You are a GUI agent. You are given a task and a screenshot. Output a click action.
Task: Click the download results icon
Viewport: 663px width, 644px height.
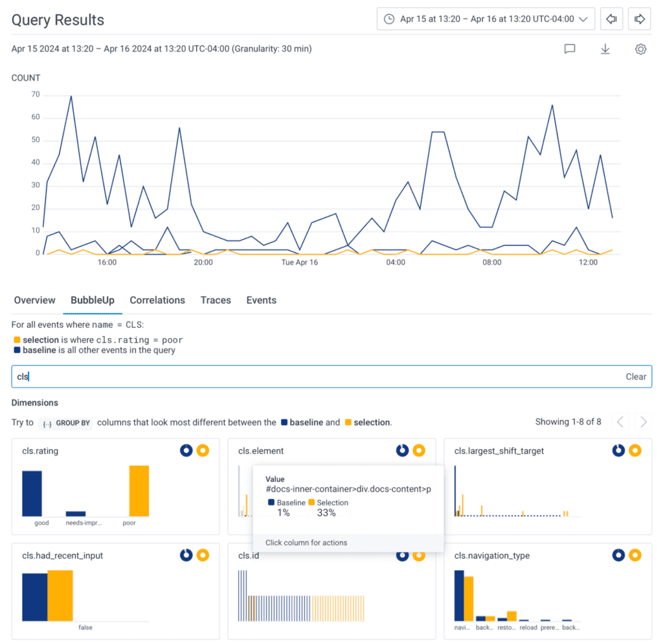605,49
